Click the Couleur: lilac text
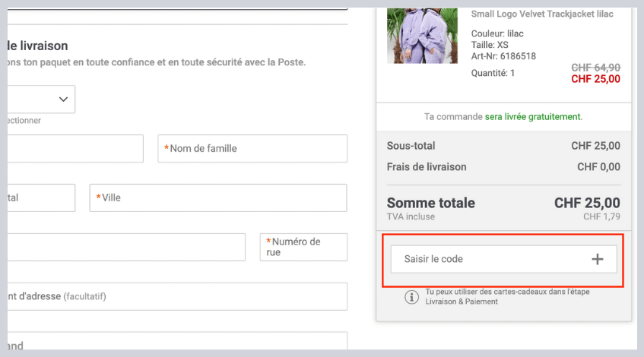The width and height of the screenshot is (644, 357). tap(497, 33)
